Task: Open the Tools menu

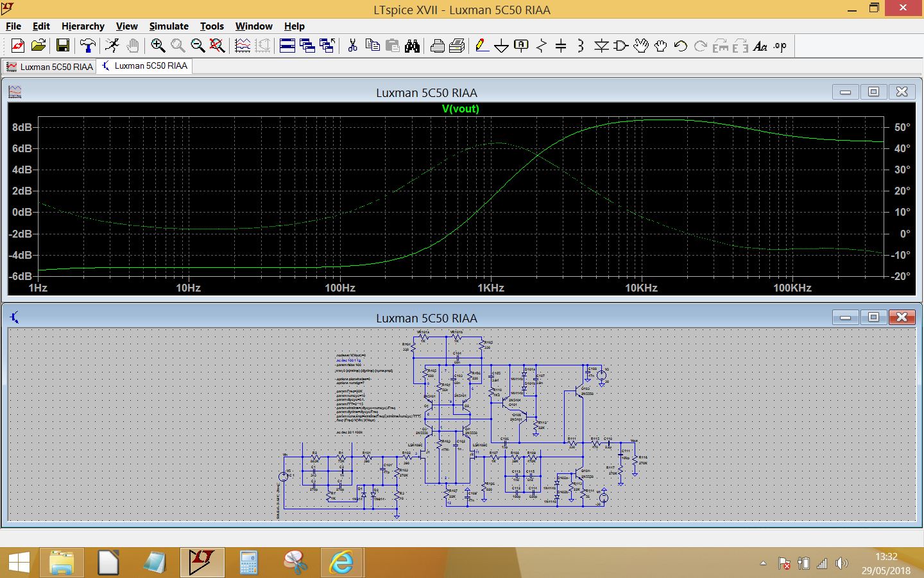Action: pos(212,26)
